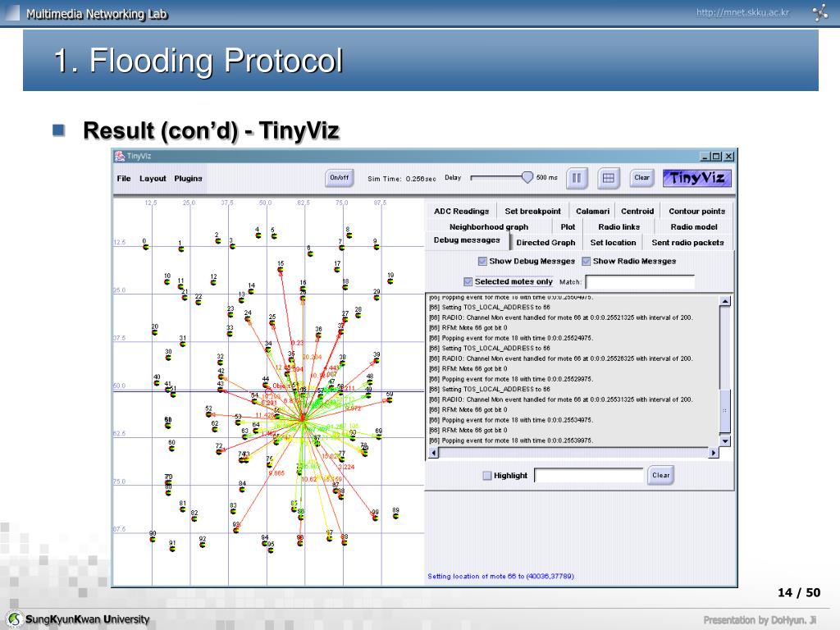Click the pause simulation button
This screenshot has width=840, height=630.
[x=577, y=178]
